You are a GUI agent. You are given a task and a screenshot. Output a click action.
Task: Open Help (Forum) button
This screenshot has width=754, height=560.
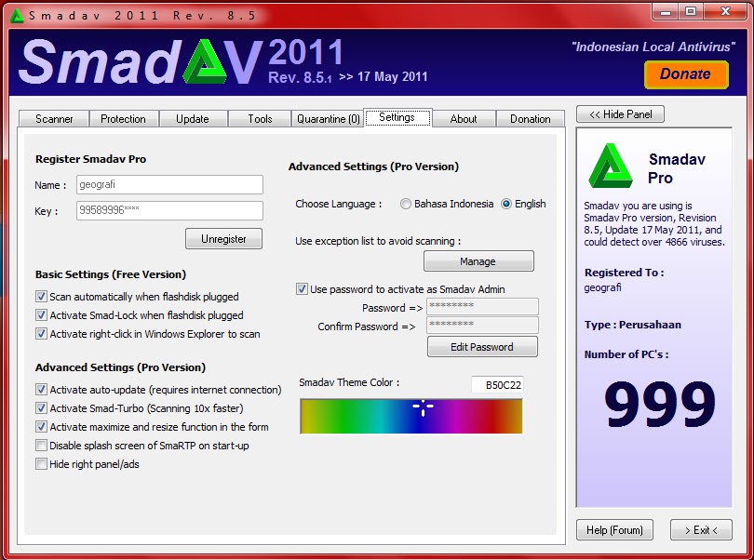(x=614, y=529)
